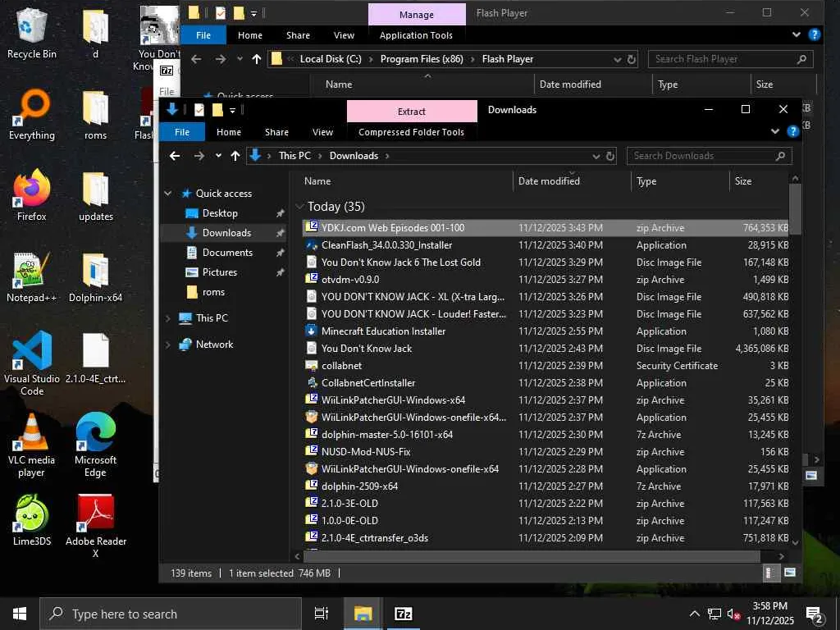
Task: Launch Microsoft Edge from the desktop
Action: (95, 445)
